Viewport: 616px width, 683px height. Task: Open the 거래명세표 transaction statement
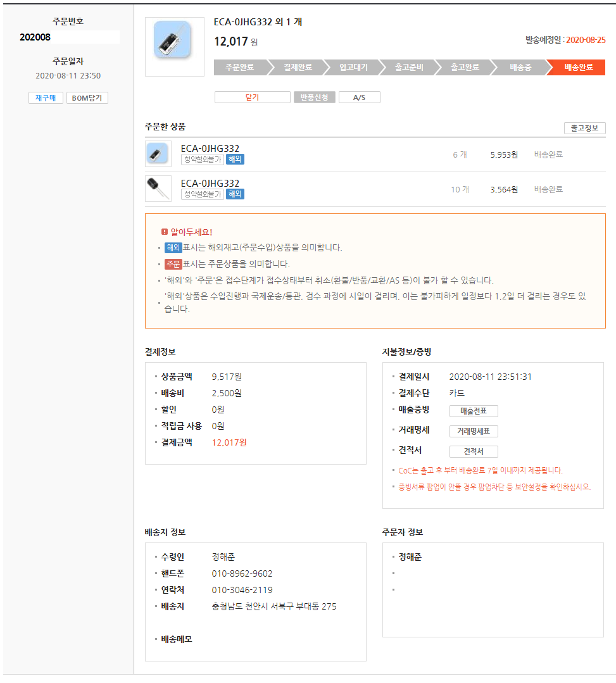(x=474, y=432)
